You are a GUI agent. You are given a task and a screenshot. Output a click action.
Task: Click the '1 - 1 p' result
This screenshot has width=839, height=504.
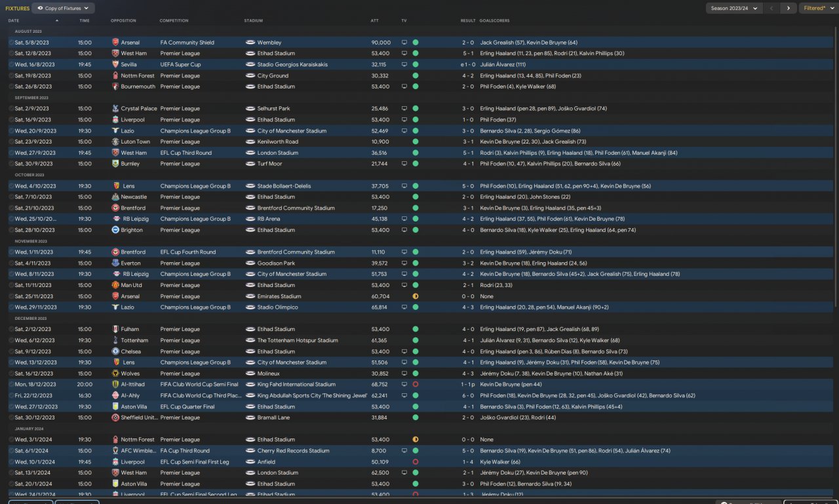click(467, 385)
